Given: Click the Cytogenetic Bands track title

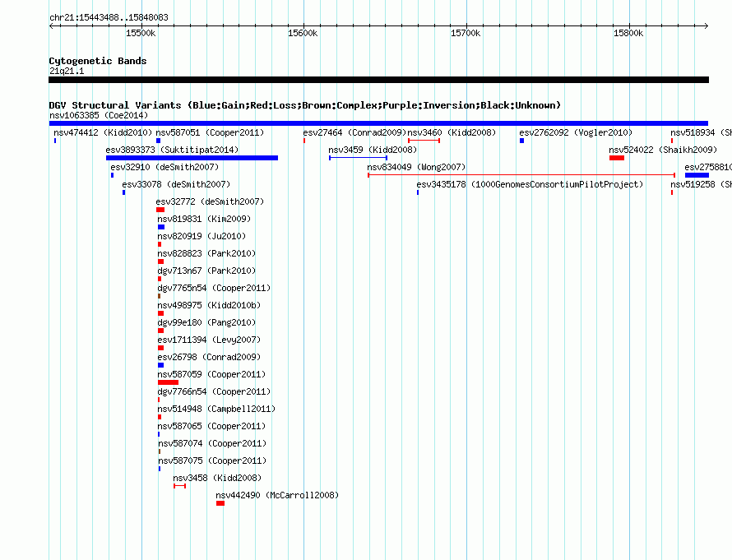Looking at the screenshot, I should [x=98, y=61].
